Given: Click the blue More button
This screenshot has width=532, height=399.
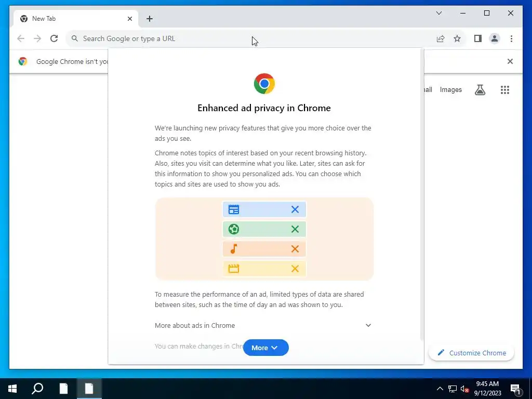Looking at the screenshot, I should click(265, 348).
